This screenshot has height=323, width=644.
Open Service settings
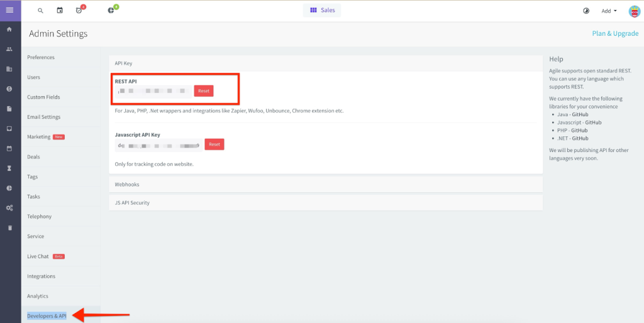(60, 236)
